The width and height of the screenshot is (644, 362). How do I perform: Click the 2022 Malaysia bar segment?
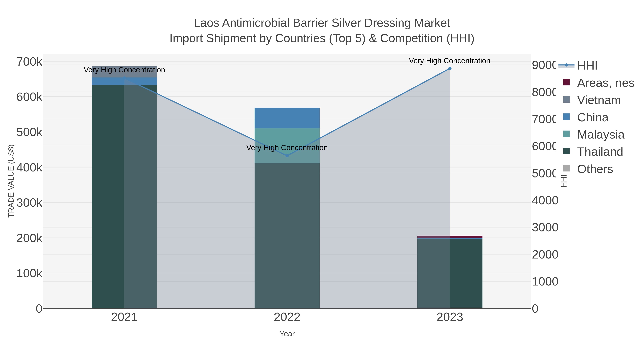287,146
